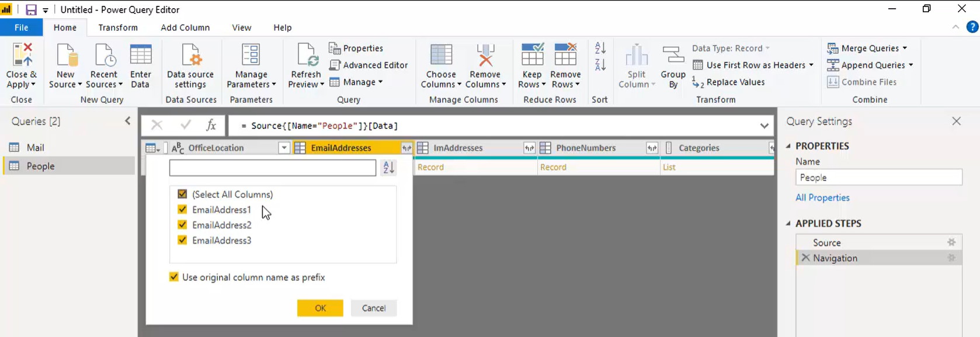Open the File tab
Screen dimensions: 980x337
tap(22, 27)
